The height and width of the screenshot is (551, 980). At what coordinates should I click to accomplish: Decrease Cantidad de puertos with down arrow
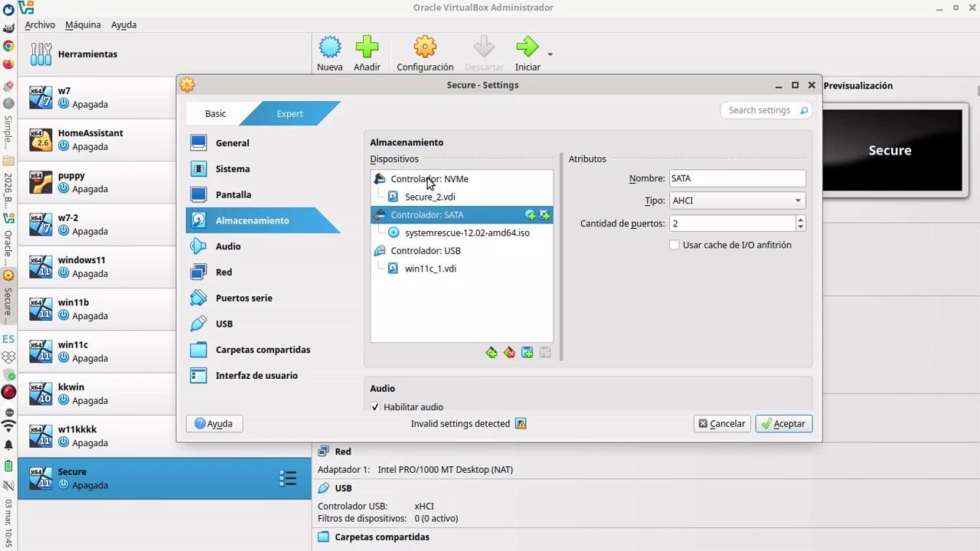pyautogui.click(x=800, y=227)
